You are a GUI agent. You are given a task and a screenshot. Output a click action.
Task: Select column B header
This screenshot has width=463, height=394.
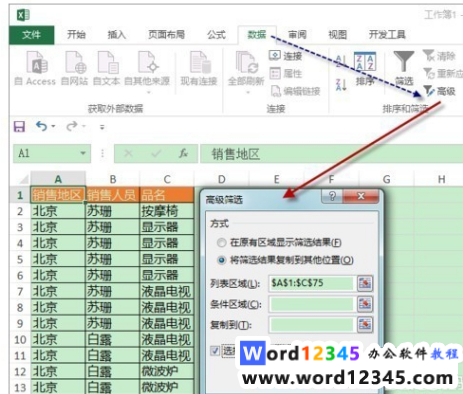113,179
